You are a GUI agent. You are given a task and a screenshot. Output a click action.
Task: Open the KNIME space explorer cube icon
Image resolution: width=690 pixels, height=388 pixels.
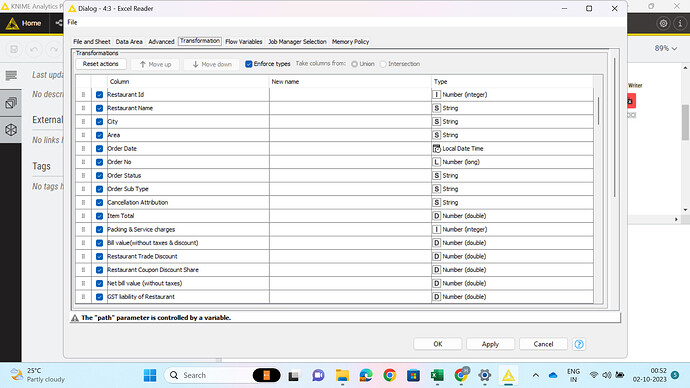pyautogui.click(x=11, y=130)
